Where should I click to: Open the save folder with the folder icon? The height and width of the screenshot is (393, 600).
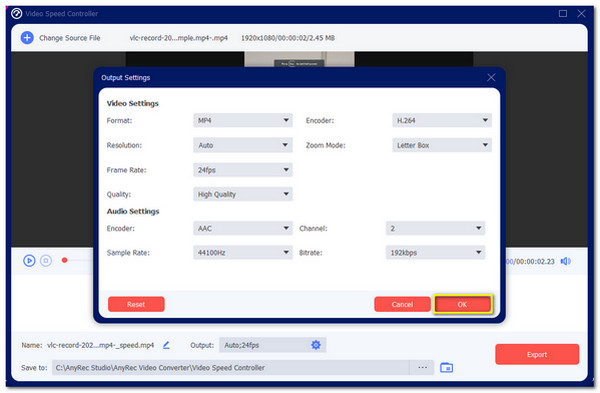click(x=446, y=367)
